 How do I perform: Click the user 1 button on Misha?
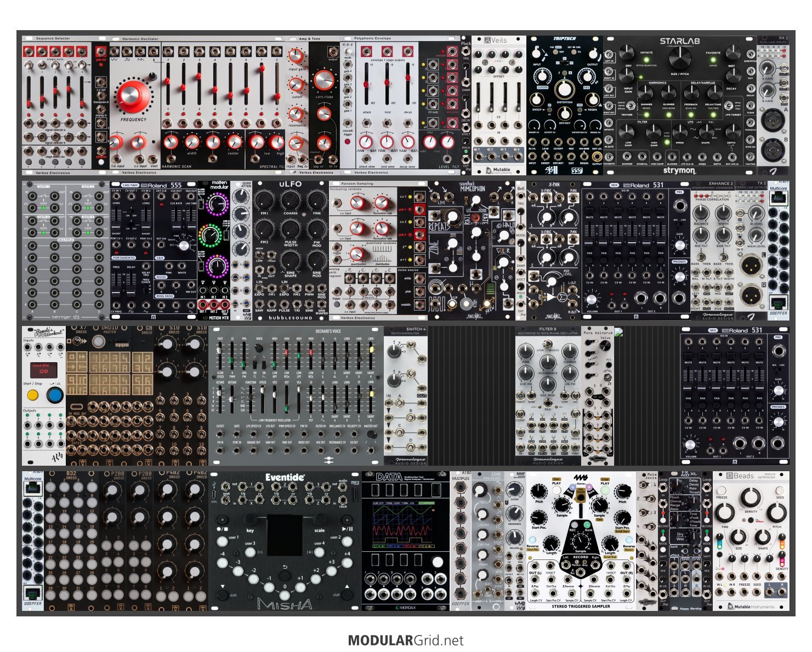(222, 542)
